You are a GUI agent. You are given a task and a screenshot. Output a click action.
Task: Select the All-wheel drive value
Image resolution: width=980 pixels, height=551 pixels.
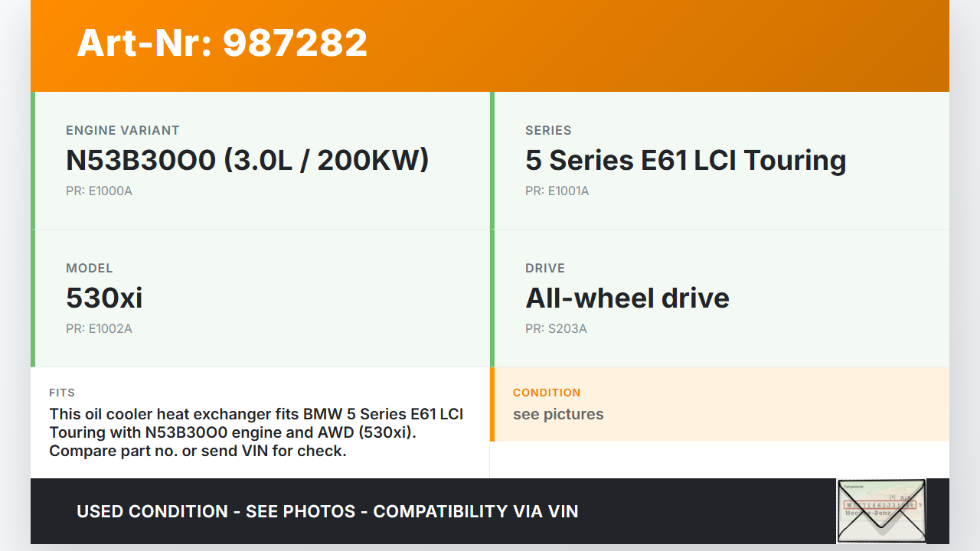point(627,298)
